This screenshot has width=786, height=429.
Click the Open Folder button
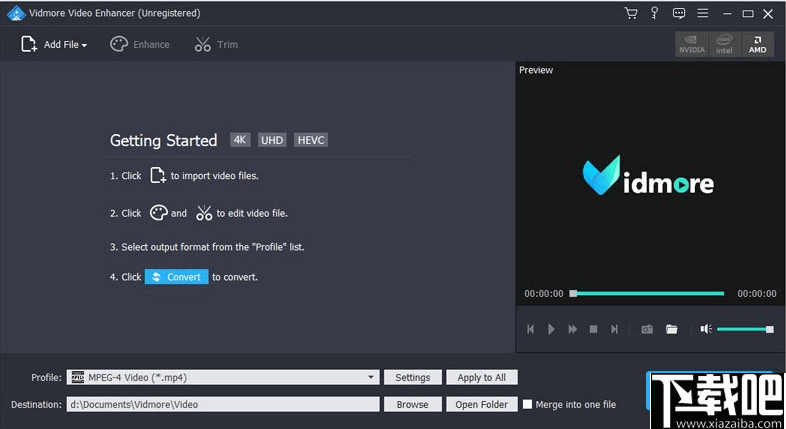482,404
